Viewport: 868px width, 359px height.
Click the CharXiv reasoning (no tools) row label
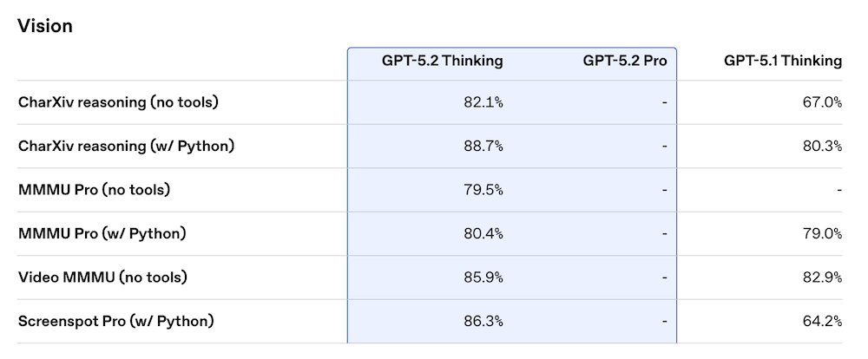point(118,102)
